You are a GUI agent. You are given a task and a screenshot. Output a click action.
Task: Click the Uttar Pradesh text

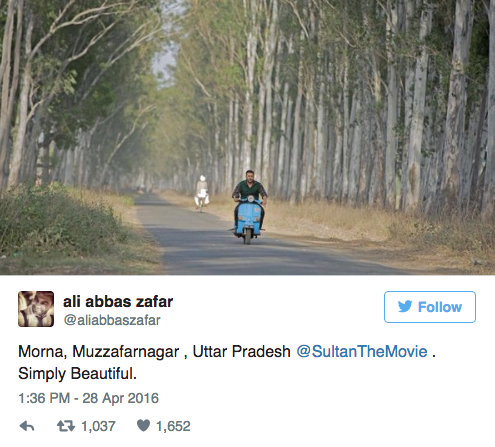tap(242, 351)
